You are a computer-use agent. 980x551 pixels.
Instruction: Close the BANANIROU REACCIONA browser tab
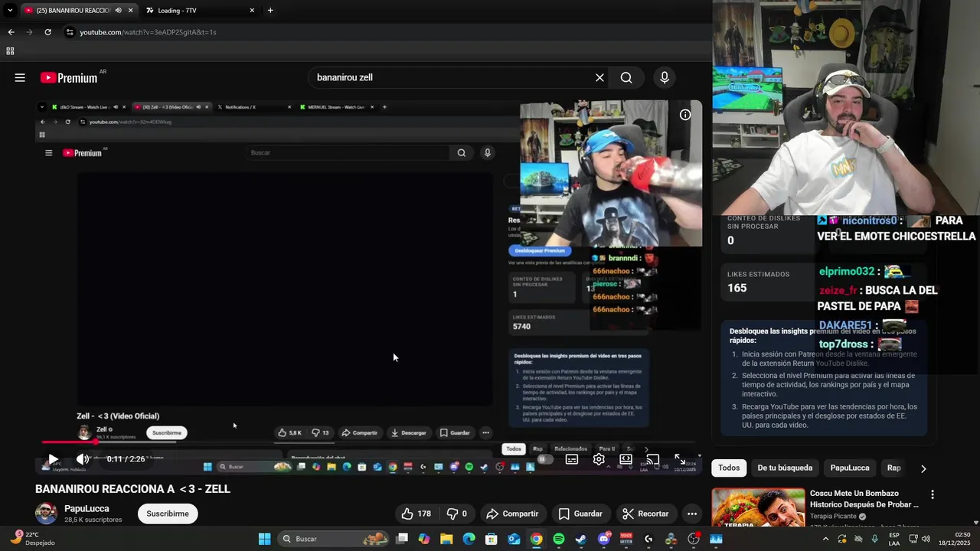pyautogui.click(x=131, y=11)
